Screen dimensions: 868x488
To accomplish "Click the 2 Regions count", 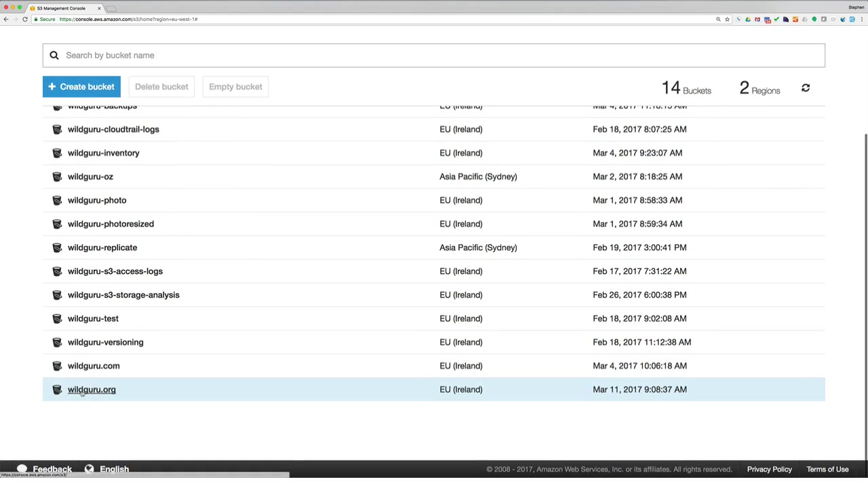I will click(759, 88).
